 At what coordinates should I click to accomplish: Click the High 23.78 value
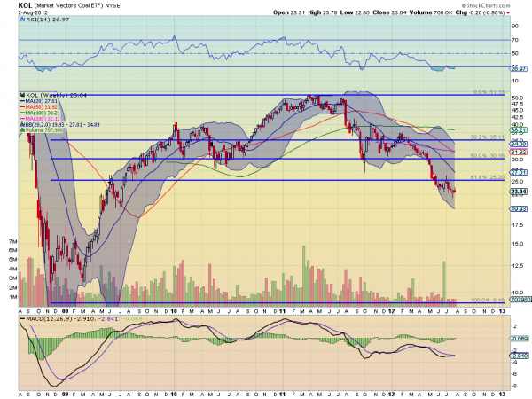(323, 12)
